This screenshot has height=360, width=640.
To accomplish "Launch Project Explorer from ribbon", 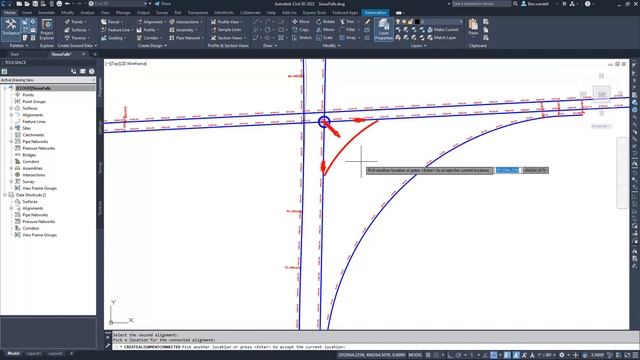I will (x=47, y=29).
